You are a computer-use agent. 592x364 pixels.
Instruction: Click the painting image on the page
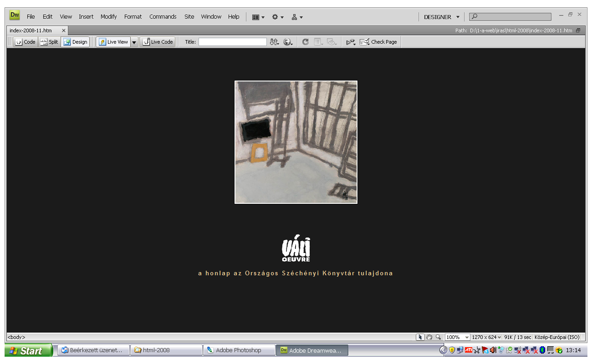(296, 142)
